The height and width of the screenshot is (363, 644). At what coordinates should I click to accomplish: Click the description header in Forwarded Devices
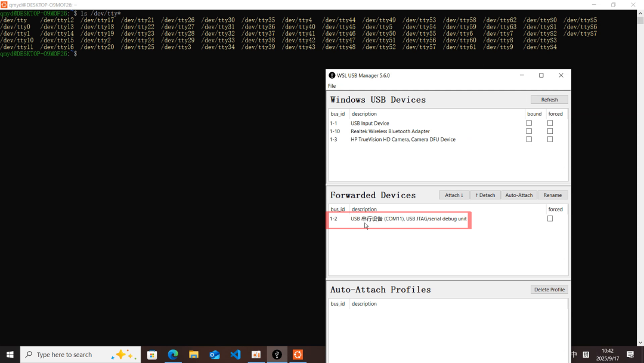(x=364, y=209)
